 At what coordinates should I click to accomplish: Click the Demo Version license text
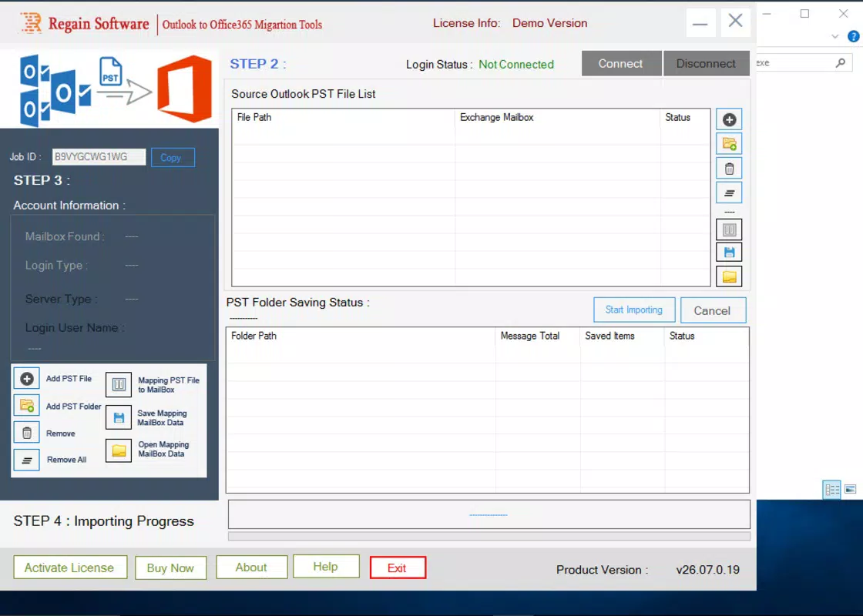click(x=550, y=23)
